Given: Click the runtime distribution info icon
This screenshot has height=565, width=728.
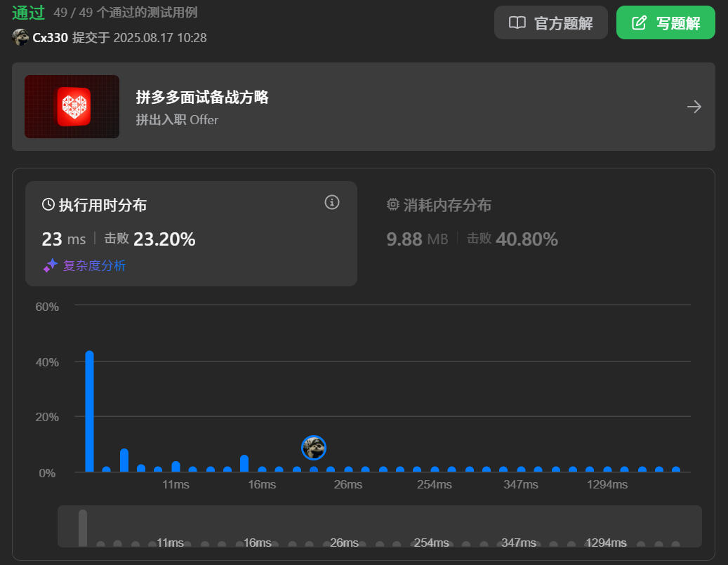Looking at the screenshot, I should point(331,202).
